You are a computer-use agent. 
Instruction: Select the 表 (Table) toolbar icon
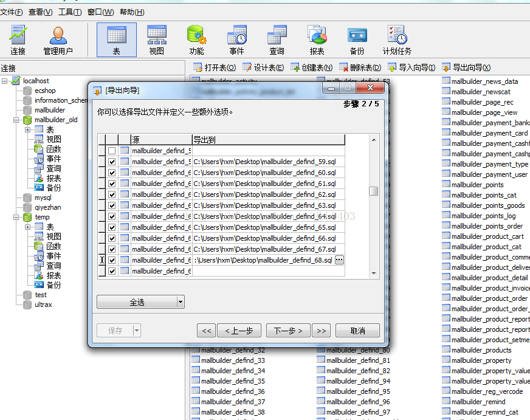[x=117, y=40]
